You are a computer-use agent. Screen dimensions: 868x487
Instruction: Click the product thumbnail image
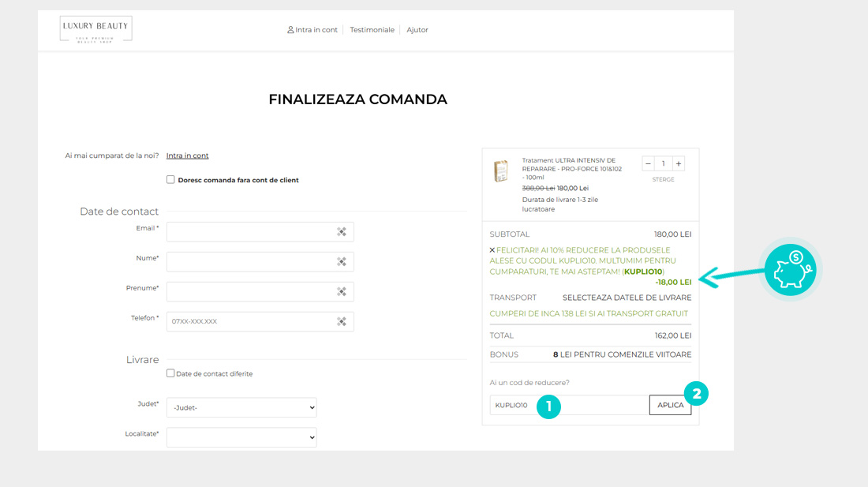(501, 171)
